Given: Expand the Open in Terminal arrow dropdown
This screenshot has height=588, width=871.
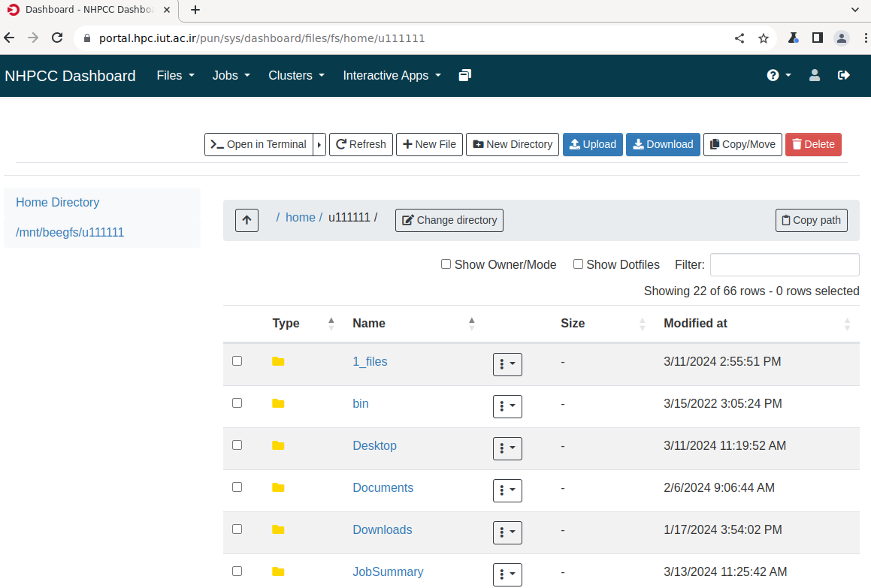Looking at the screenshot, I should coord(319,144).
